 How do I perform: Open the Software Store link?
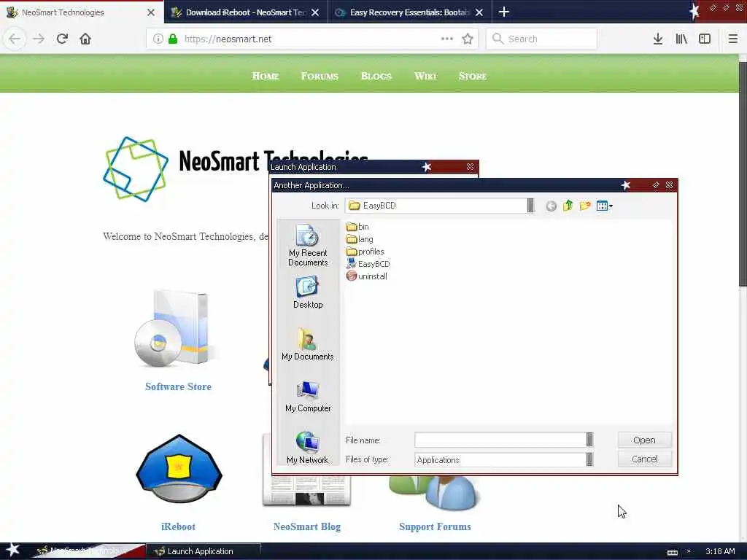pyautogui.click(x=178, y=386)
